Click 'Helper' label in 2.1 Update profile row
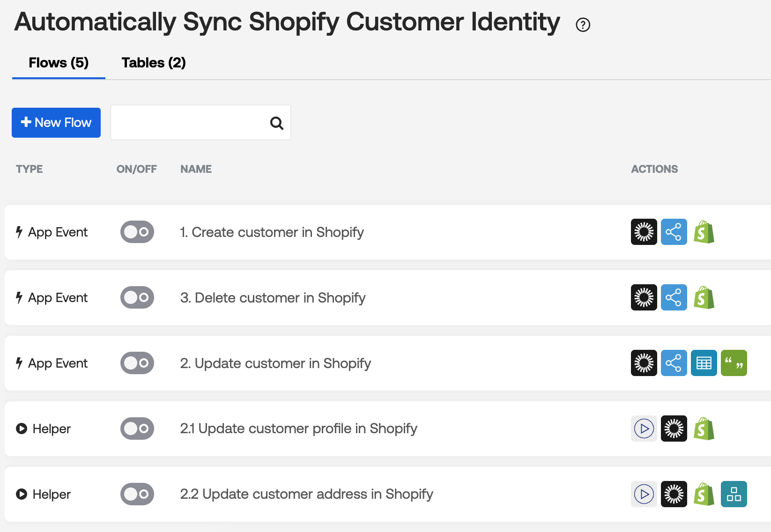 click(52, 429)
